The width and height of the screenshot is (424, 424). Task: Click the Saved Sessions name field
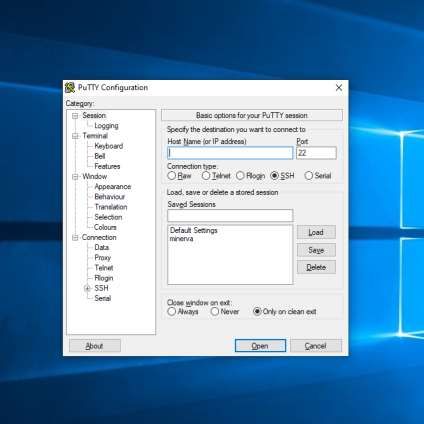[x=230, y=216]
